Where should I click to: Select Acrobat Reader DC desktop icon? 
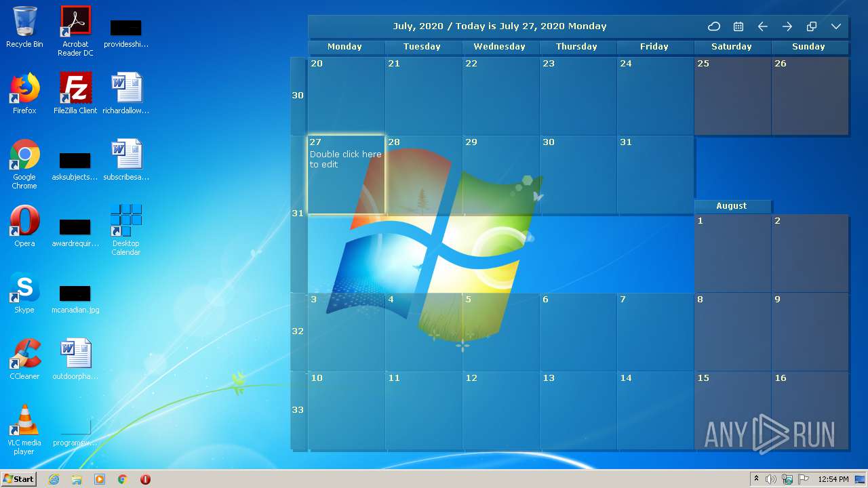click(x=75, y=31)
